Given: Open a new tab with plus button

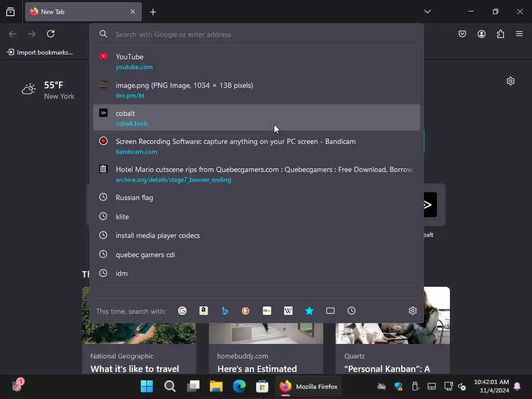Looking at the screenshot, I should [x=153, y=12].
